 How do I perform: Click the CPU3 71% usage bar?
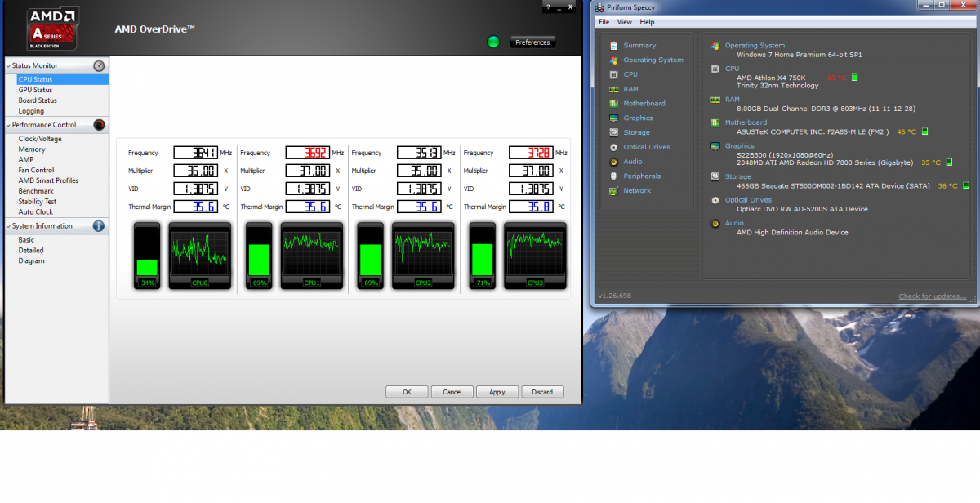(482, 255)
